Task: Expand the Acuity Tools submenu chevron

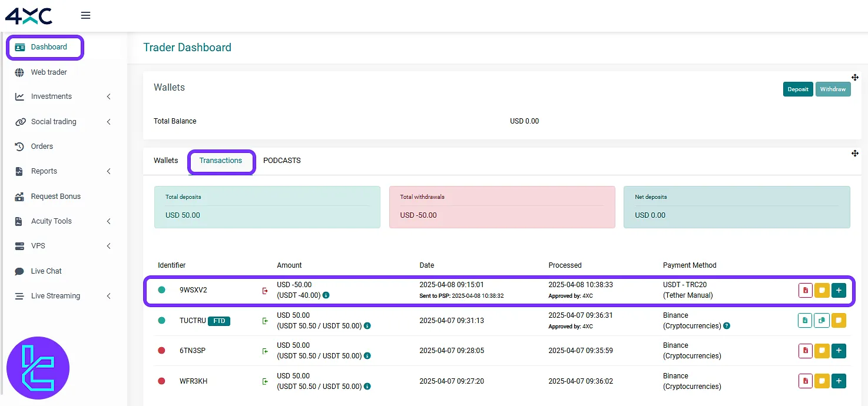Action: pos(109,221)
